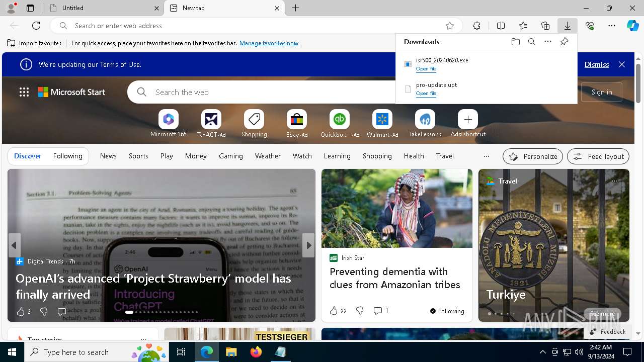The height and width of the screenshot is (362, 644).
Task: Dislike the OpenAI Strawberry article
Action: [x=44, y=312]
